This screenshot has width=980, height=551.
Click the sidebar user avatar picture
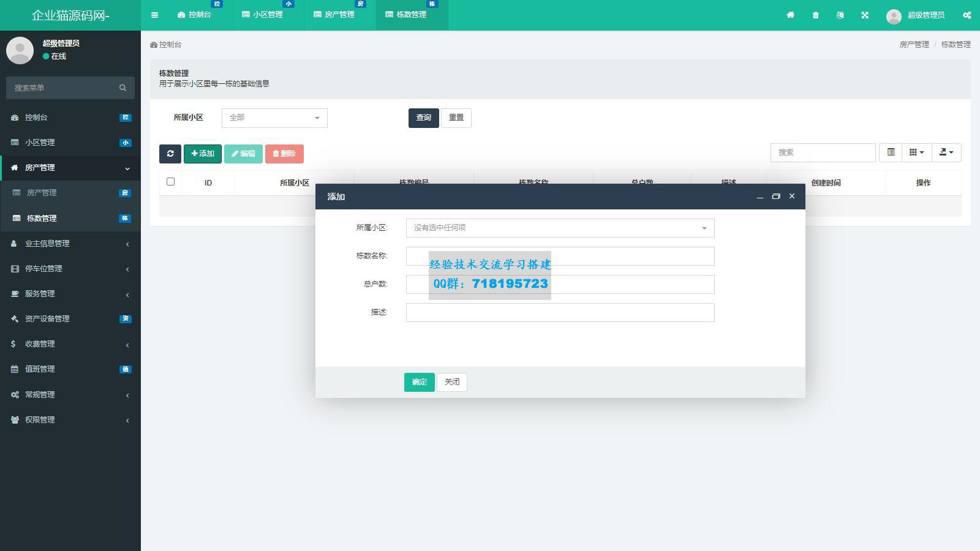(x=20, y=50)
